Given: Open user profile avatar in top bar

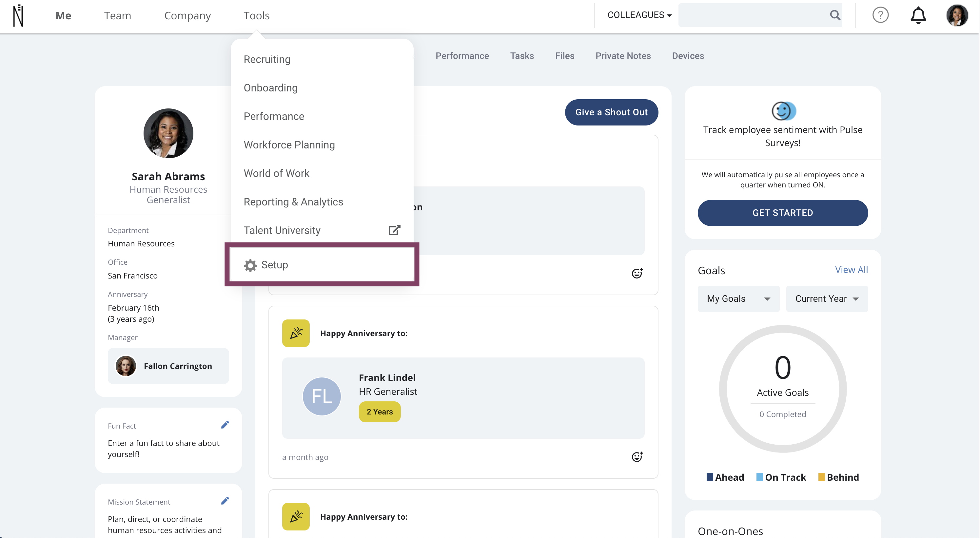Looking at the screenshot, I should 957,15.
